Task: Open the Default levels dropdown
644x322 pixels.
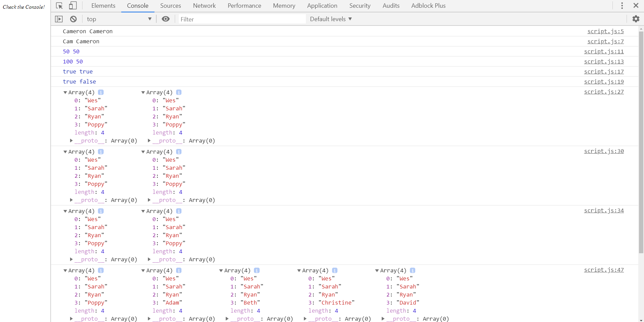Action: pos(331,19)
